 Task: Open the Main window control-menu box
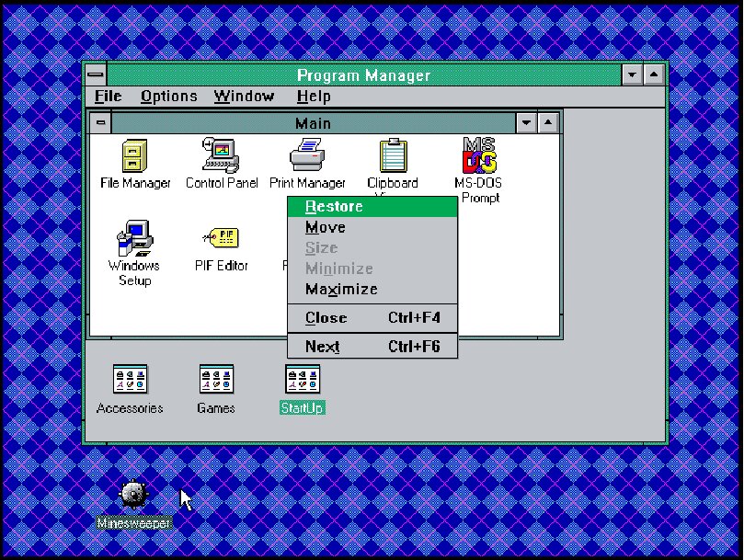[100, 123]
